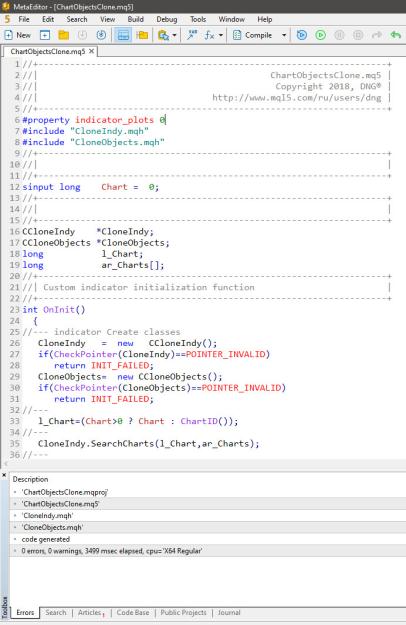Image resolution: width=406 pixels, height=625 pixels.
Task: Open the Search menu
Action: pyautogui.click(x=76, y=19)
